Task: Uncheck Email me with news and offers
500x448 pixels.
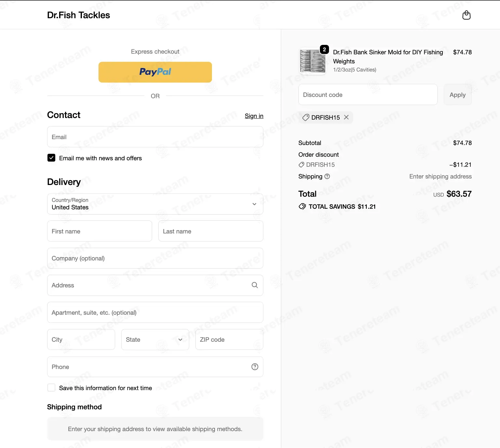Action: click(x=51, y=158)
